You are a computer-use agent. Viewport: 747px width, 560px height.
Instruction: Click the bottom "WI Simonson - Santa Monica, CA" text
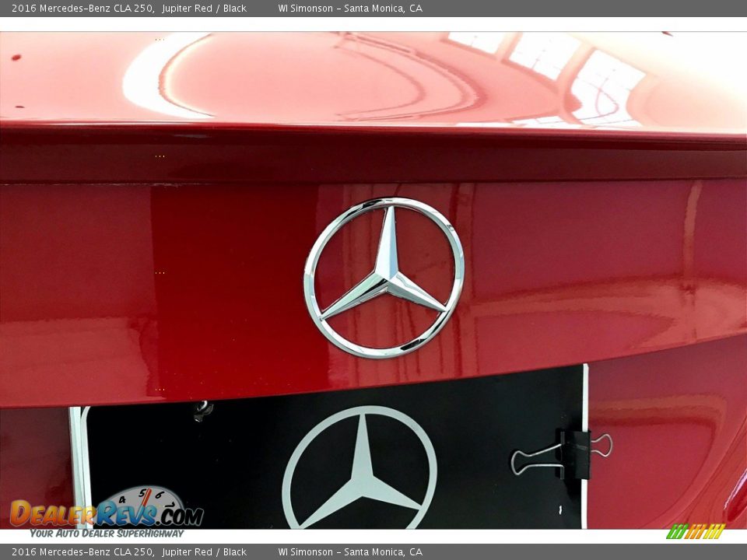click(350, 552)
